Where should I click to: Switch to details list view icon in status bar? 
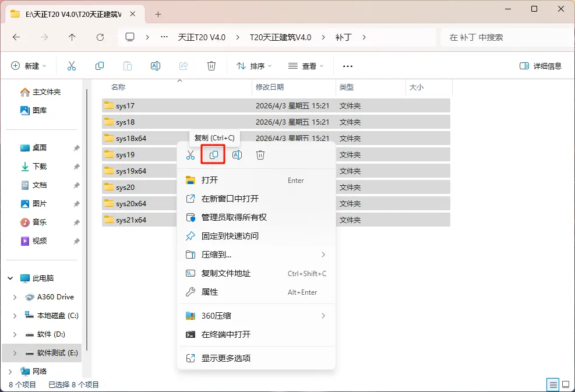point(553,384)
